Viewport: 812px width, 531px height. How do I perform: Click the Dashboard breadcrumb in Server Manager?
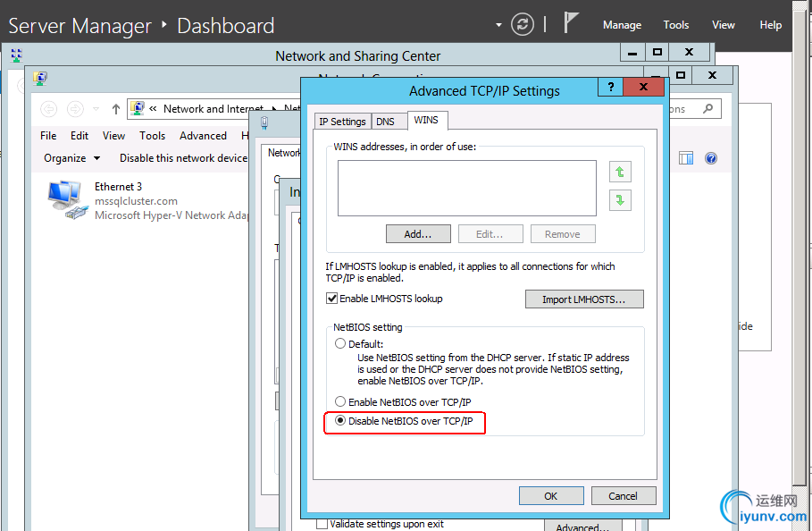tap(225, 25)
